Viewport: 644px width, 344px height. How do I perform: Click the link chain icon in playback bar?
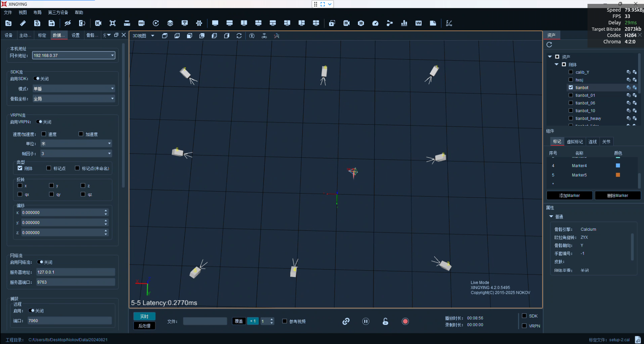(346, 321)
